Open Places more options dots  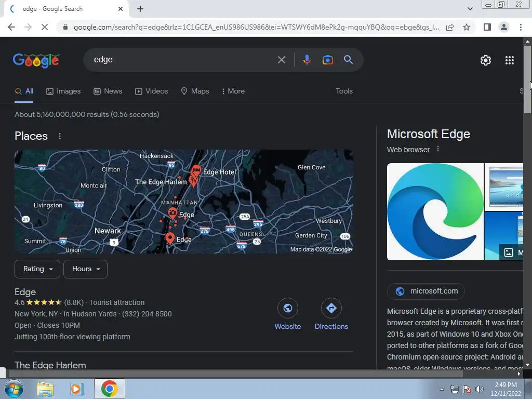(60, 136)
